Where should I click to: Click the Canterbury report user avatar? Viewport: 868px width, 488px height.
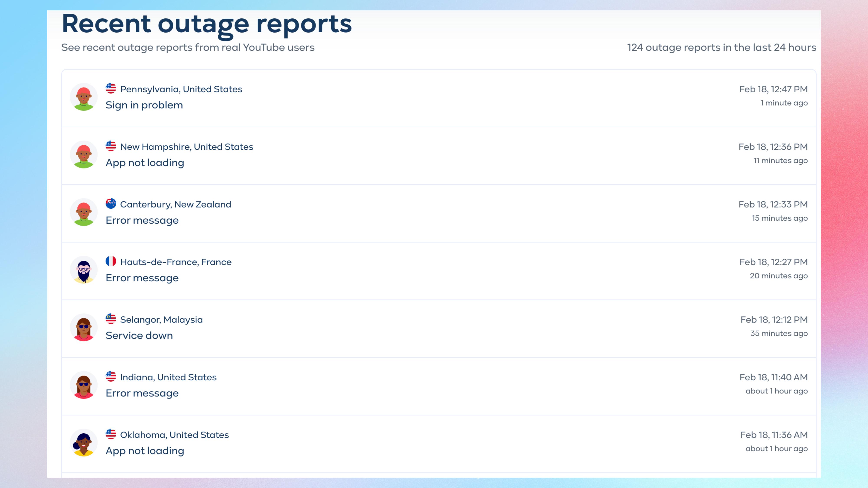[84, 212]
